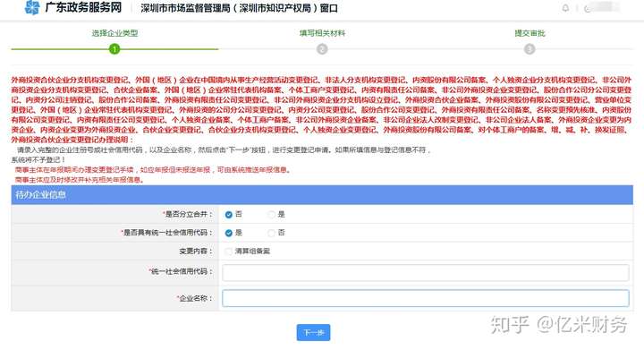This screenshot has width=644, height=350.
Task: Open the blurred user account area
Action: tap(603, 8)
